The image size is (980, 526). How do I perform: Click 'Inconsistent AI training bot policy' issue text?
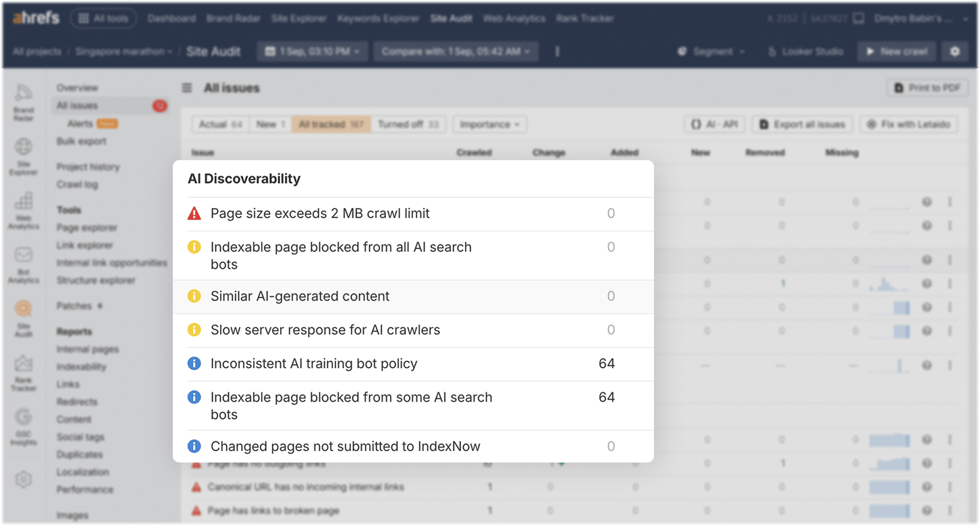[x=314, y=364]
